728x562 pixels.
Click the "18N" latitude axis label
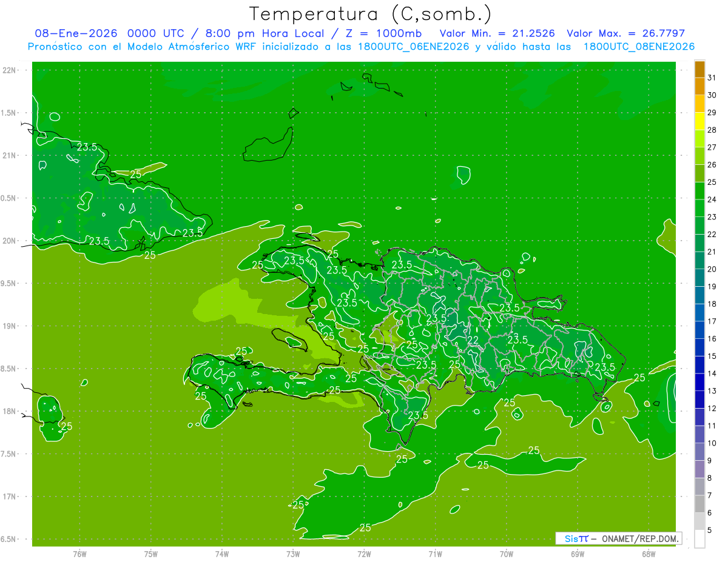coord(9,411)
